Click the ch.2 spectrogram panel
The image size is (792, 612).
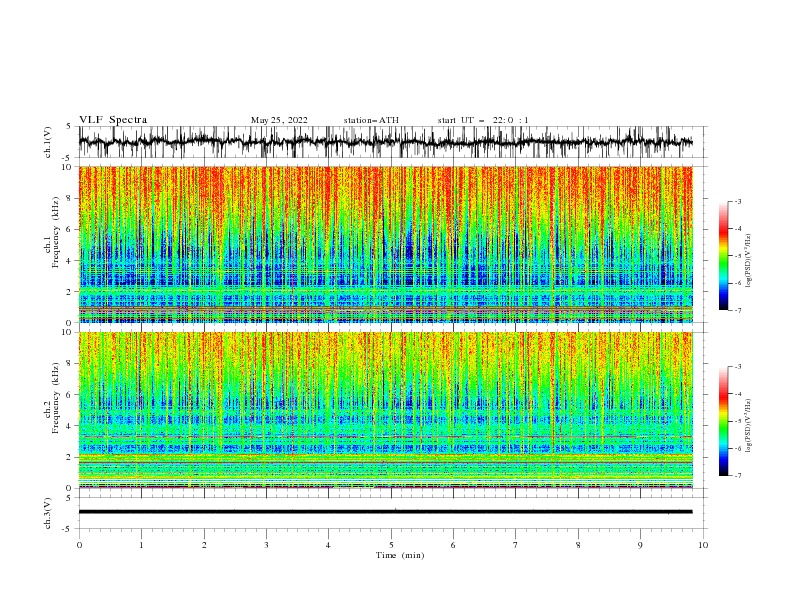click(385, 410)
